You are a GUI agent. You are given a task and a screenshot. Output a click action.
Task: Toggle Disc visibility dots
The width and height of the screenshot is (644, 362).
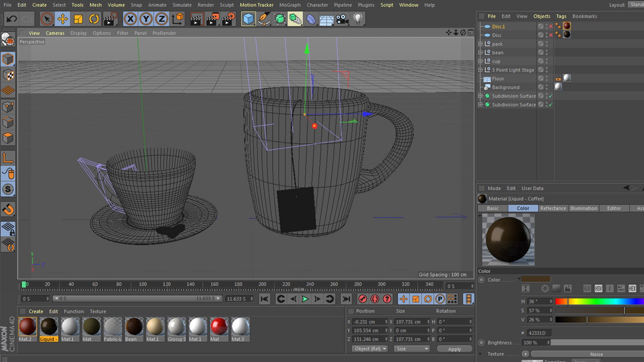pyautogui.click(x=546, y=35)
